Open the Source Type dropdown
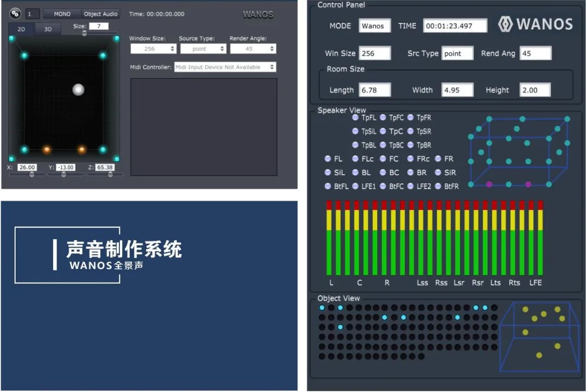Viewport: 586px width, 392px height. [203, 49]
